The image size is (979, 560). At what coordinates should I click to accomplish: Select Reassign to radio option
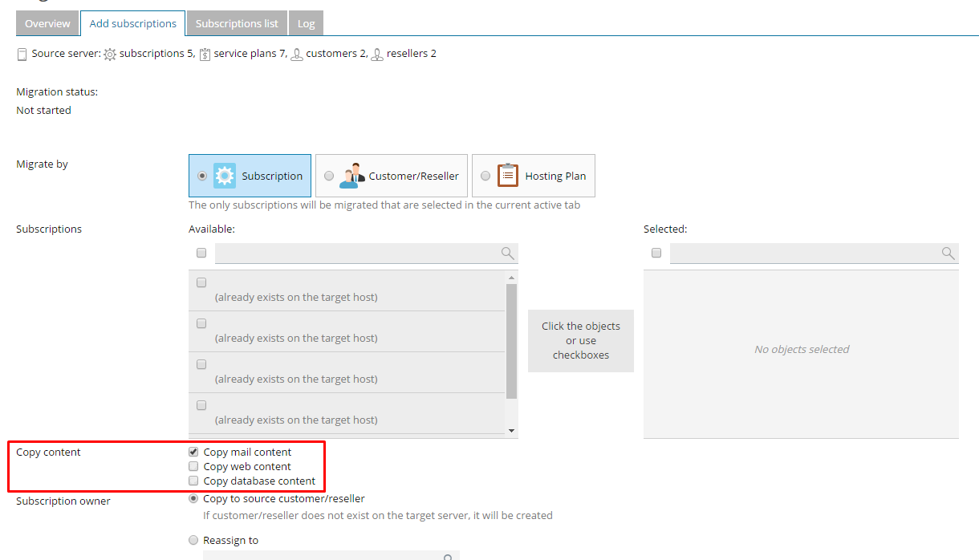(193, 541)
